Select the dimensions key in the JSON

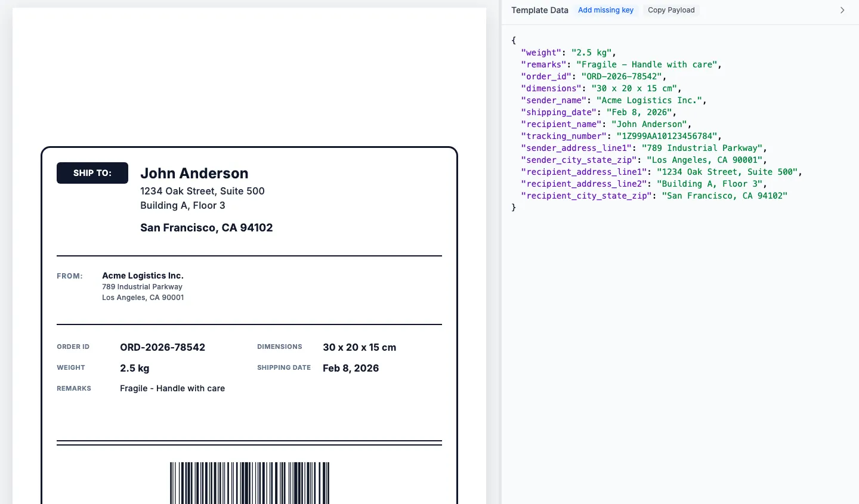click(550, 88)
